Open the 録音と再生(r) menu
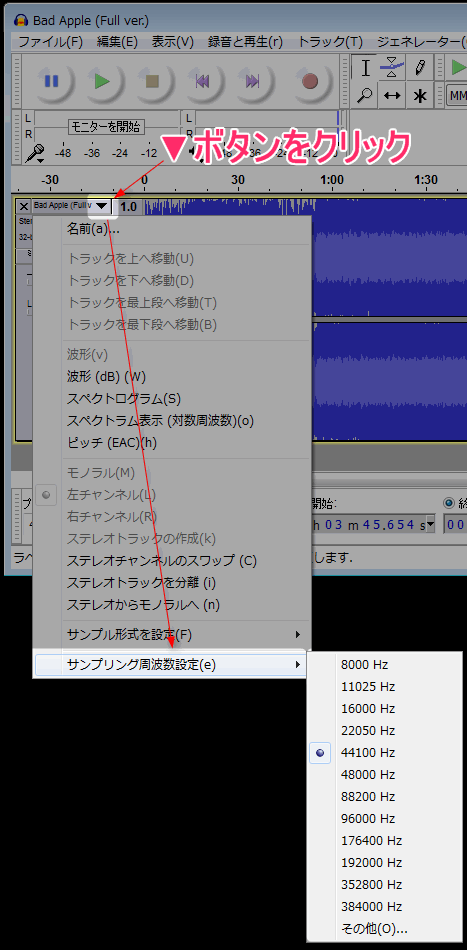467x950 pixels. coord(245,42)
